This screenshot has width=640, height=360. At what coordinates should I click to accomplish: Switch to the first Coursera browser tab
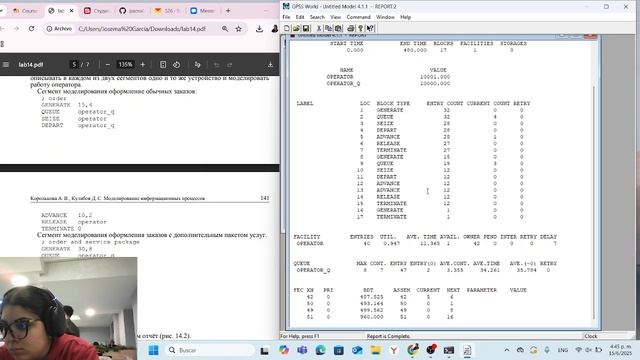[x=24, y=11]
